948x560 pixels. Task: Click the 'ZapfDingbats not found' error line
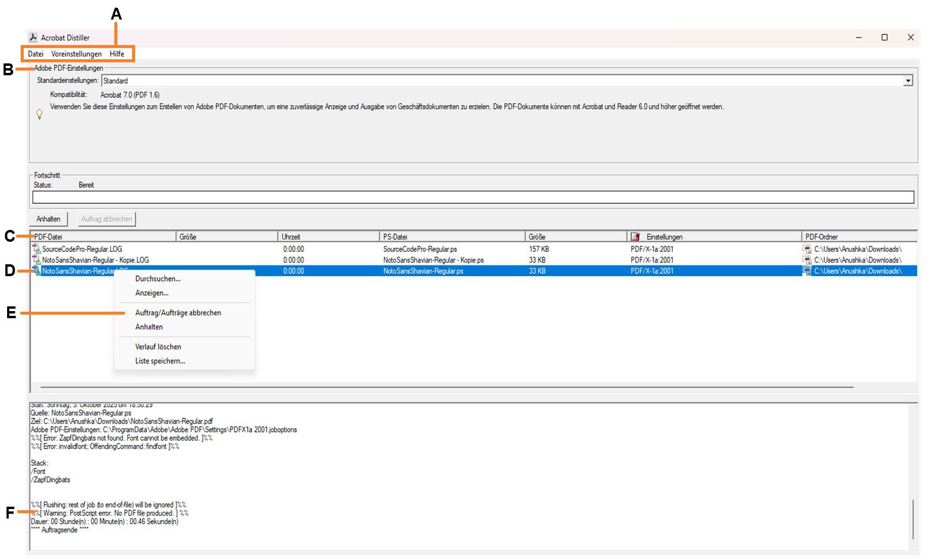point(121,438)
